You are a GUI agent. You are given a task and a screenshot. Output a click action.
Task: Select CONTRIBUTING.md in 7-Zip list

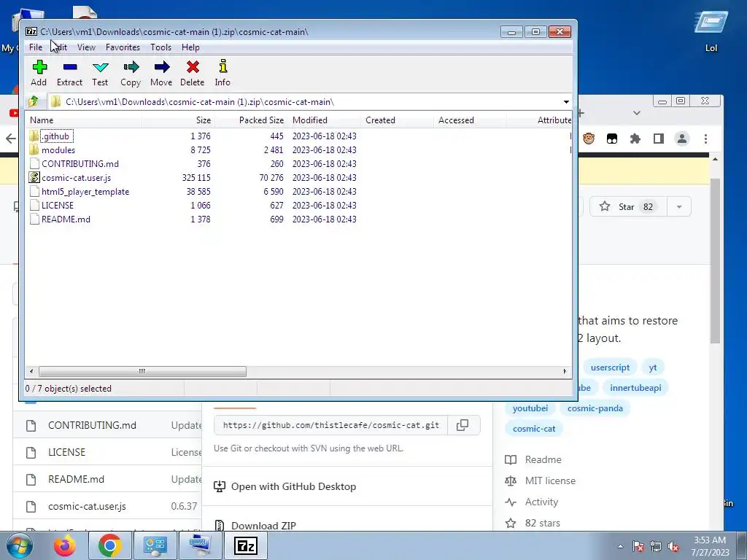click(x=80, y=164)
